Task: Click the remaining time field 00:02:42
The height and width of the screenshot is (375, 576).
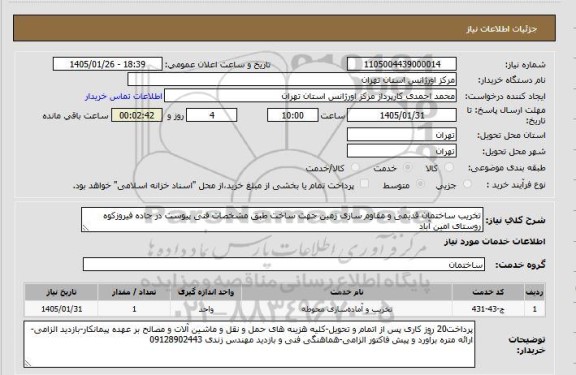Action: tap(137, 116)
